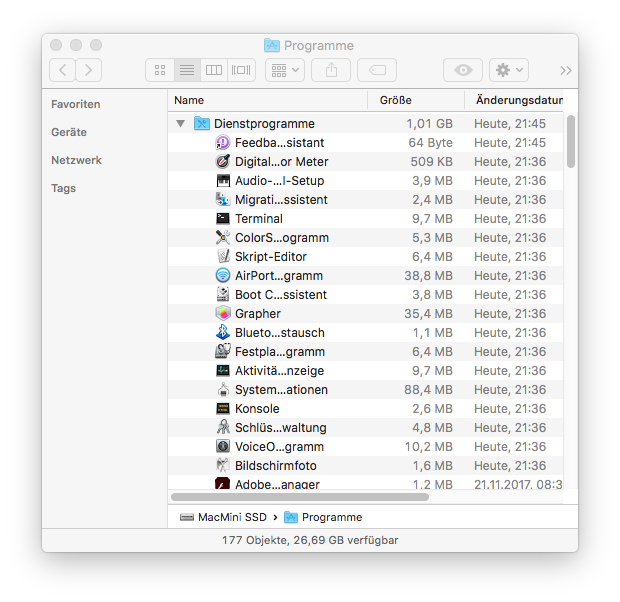
Task: Click the Programme folder icon in title bar
Action: 272,45
